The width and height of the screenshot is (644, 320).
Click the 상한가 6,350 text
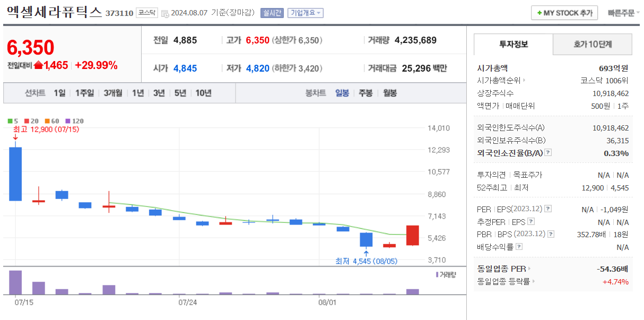[297, 40]
